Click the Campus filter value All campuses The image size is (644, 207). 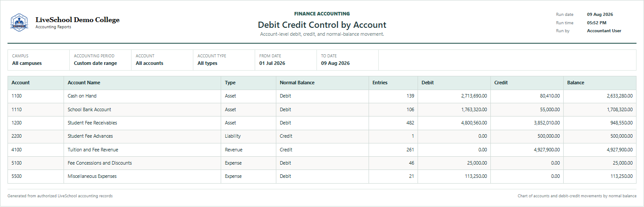27,64
